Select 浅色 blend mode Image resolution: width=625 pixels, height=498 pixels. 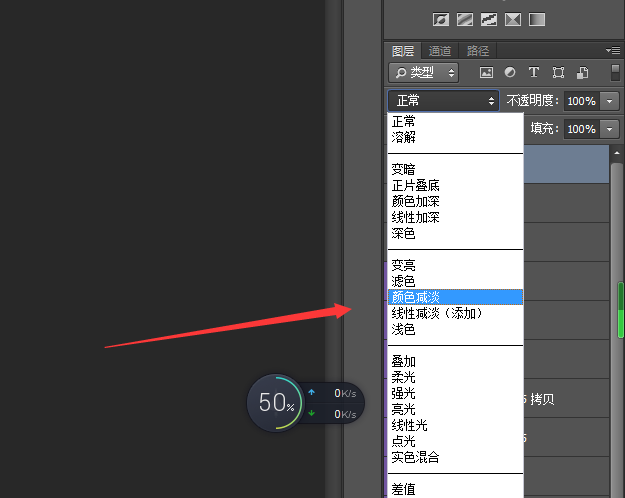[x=455, y=329]
